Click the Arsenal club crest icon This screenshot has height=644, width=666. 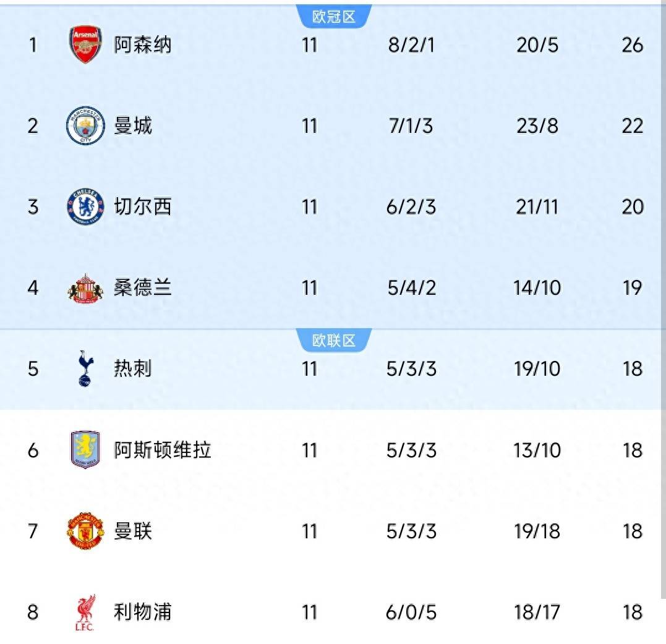[x=85, y=45]
